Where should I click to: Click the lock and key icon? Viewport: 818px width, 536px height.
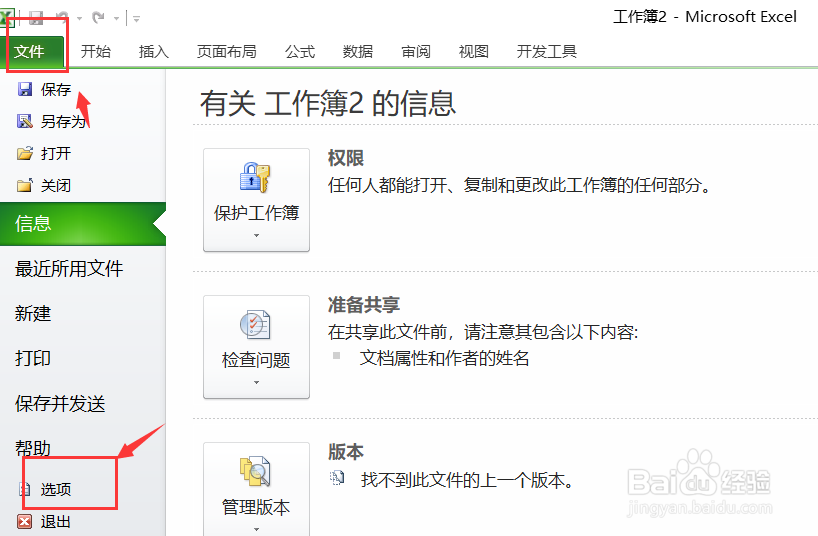[255, 177]
